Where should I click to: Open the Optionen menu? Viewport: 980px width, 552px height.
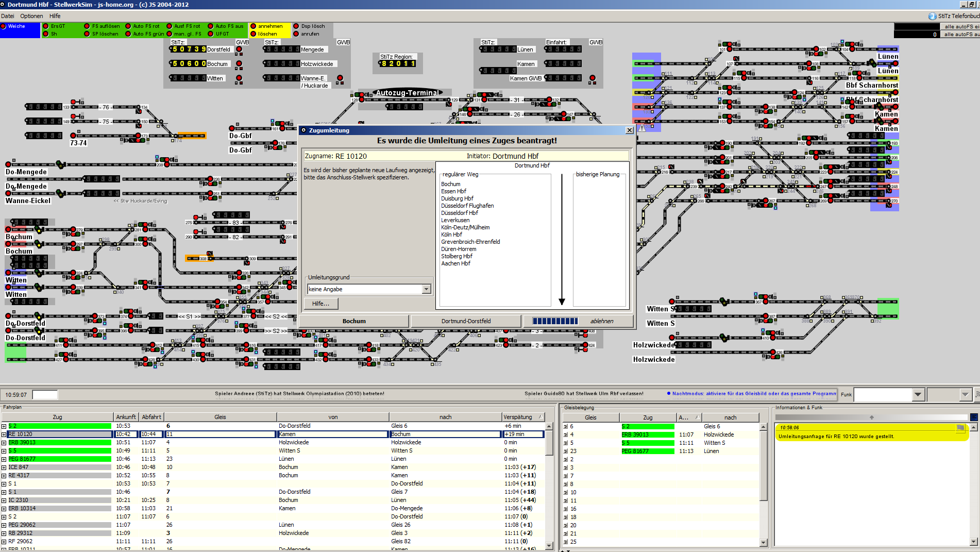(31, 16)
